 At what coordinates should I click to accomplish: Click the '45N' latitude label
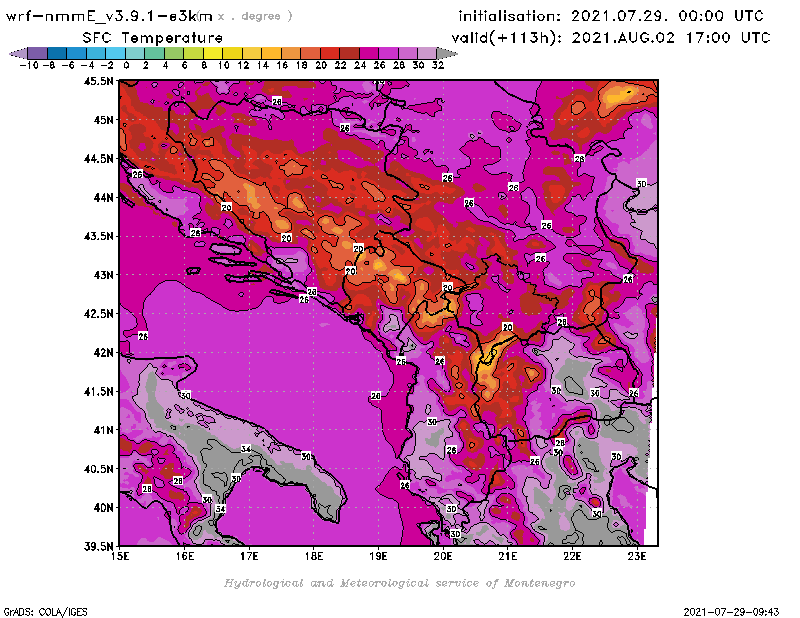[103, 120]
